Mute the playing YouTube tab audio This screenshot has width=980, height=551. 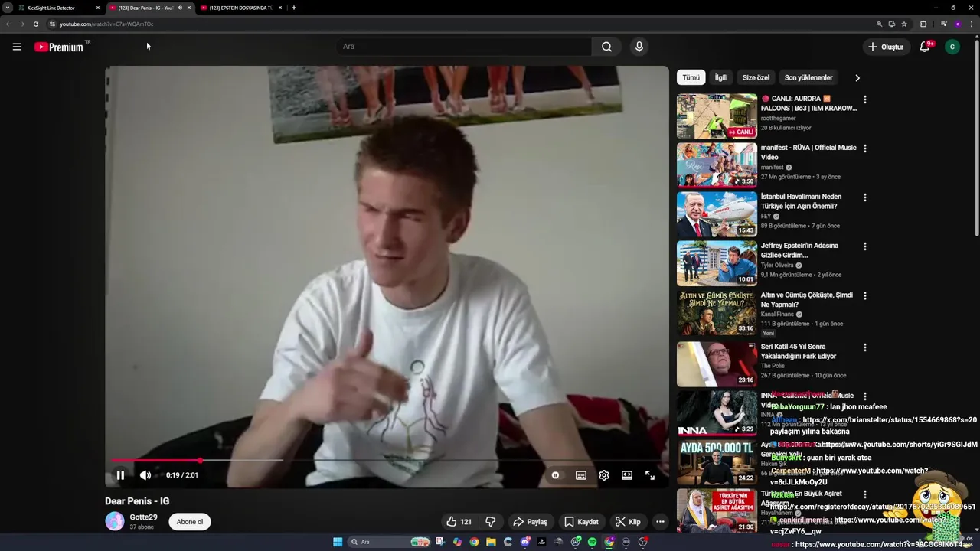[180, 8]
